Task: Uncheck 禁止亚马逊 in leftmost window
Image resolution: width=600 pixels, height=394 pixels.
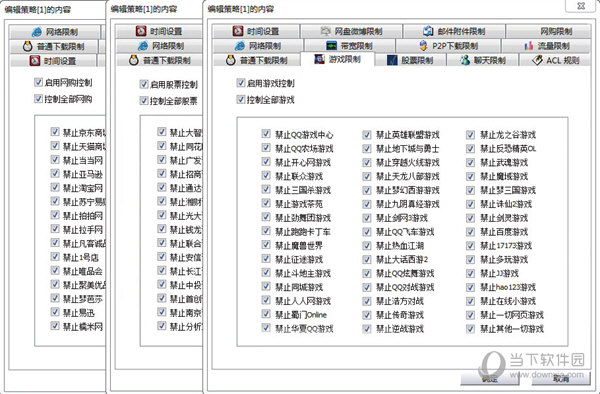Action: click(55, 173)
